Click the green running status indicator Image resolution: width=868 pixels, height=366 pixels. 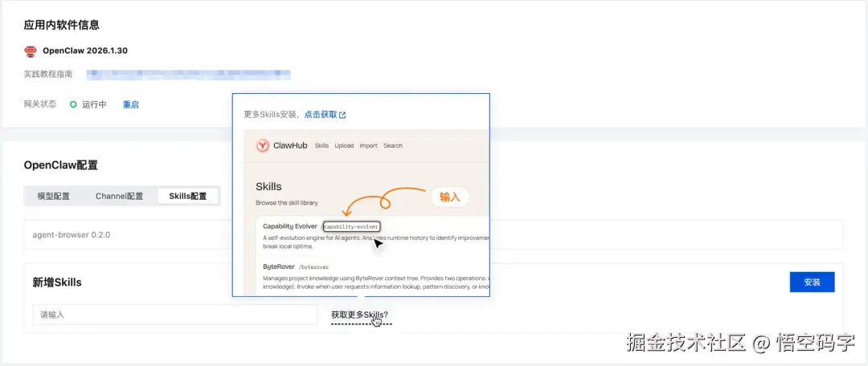coord(73,104)
